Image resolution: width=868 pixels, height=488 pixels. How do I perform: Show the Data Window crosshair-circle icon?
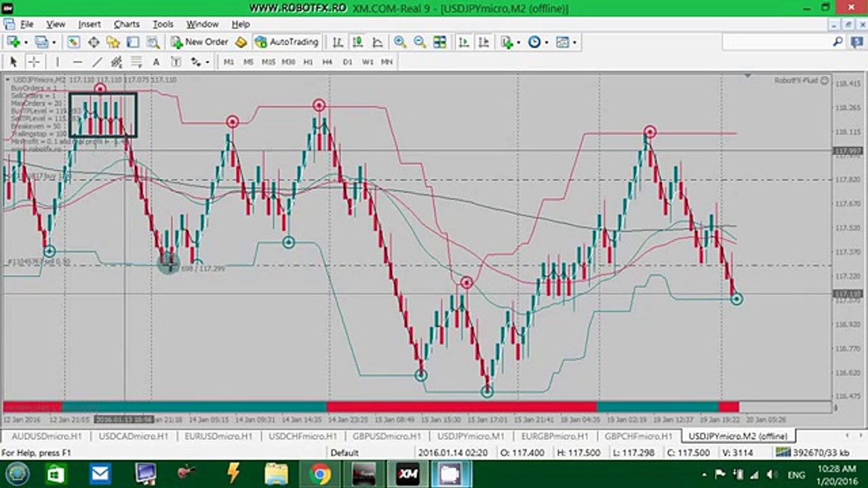[x=94, y=42]
